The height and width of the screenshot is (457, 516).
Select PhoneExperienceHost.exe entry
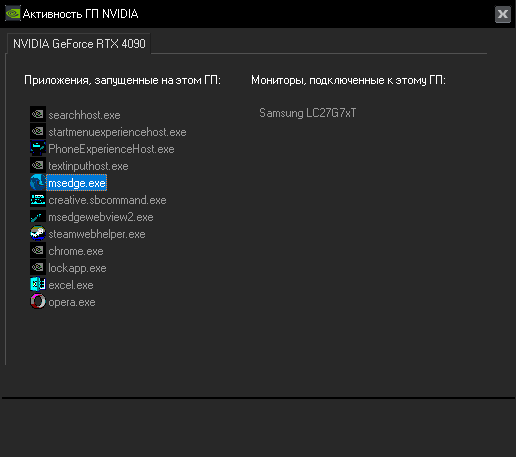point(111,149)
